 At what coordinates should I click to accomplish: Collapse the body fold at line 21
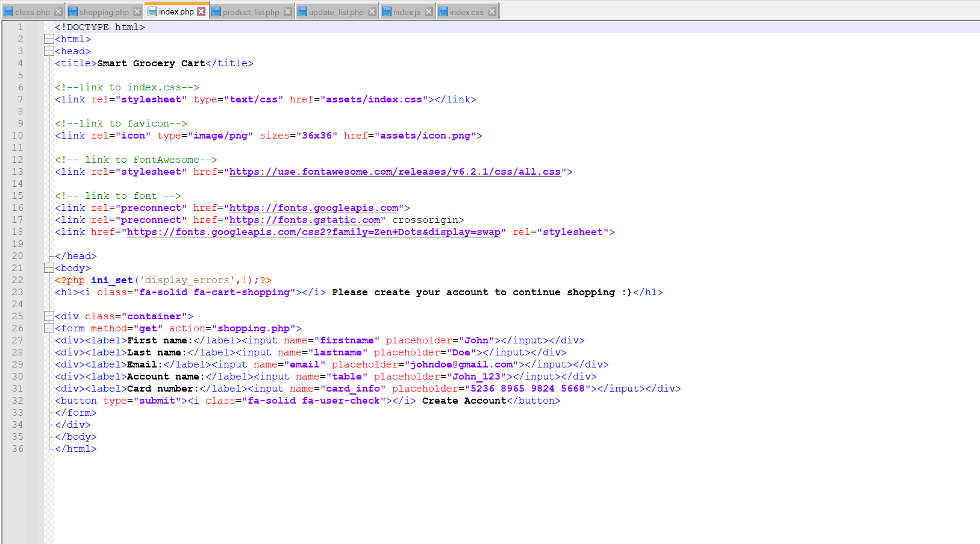(x=49, y=267)
